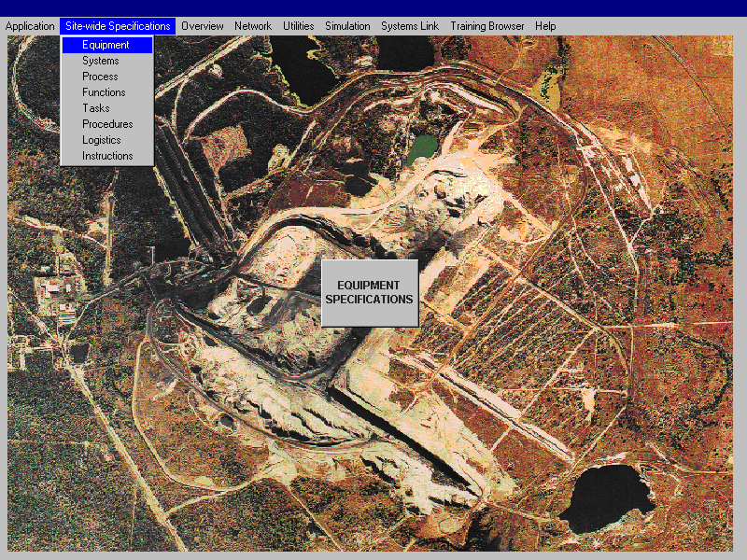747x560 pixels.
Task: Choose the Process menu entry
Action: (x=107, y=77)
